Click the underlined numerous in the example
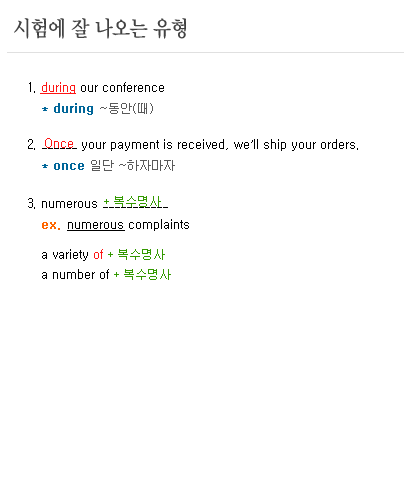Viewport: 410px width, 480px height. 96,225
